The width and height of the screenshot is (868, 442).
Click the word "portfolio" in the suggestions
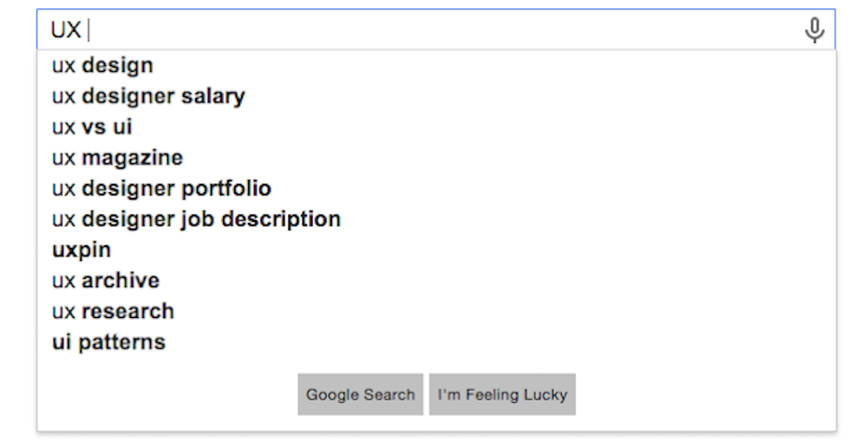pos(226,188)
